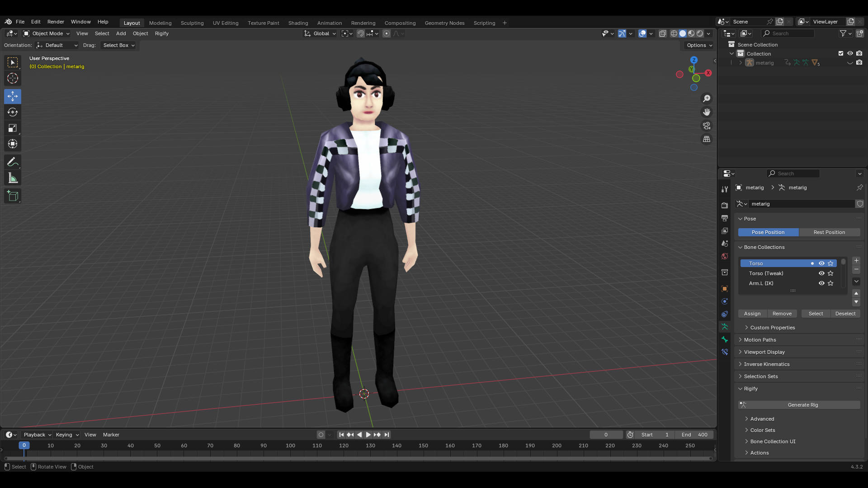Hide the Torso (Tweak) bone collection
Screen dimensions: 868x488
(821, 273)
